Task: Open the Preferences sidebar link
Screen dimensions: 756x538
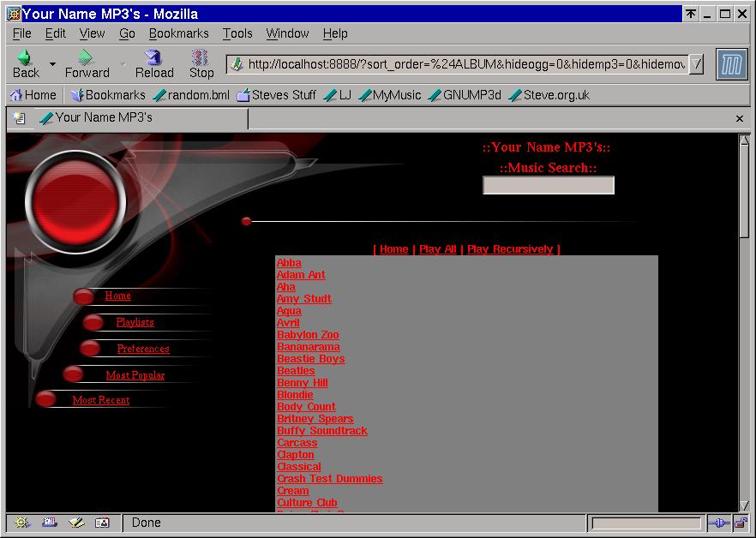Action: (143, 349)
